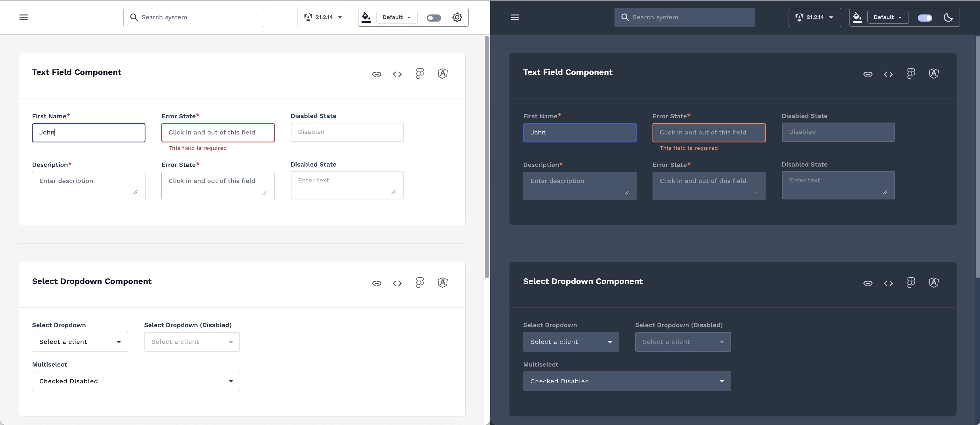This screenshot has height=425, width=980.
Task: Open Figma icon for Select Dropdown Component, dark window
Action: click(x=911, y=282)
